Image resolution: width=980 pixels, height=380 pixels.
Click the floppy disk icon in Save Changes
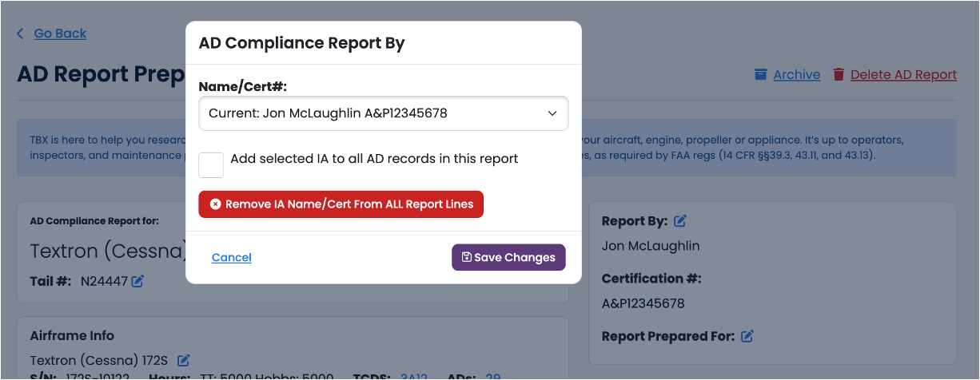click(x=466, y=257)
